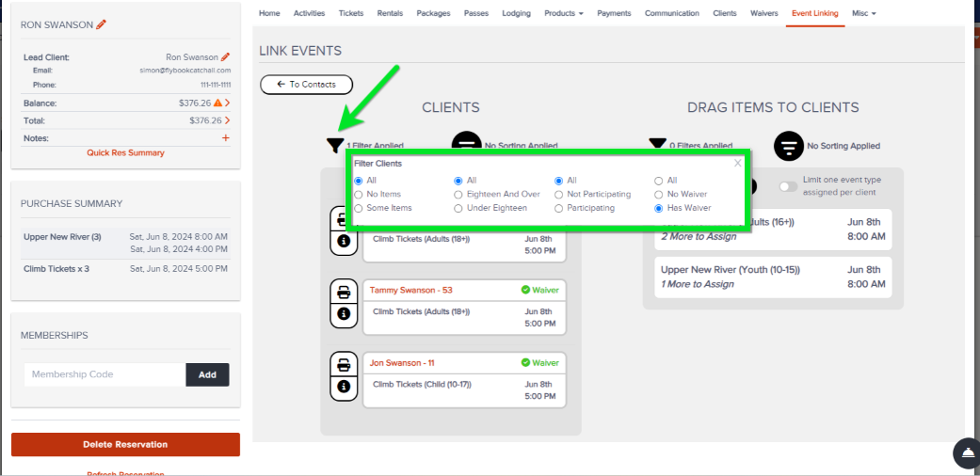Info icon on card above Tammy Swanson
This screenshot has height=476, width=980.
click(x=344, y=241)
